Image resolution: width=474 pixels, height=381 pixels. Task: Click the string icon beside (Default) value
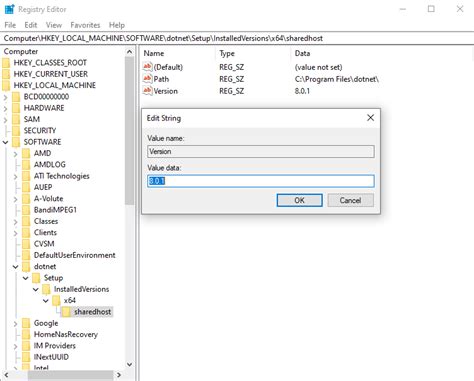pyautogui.click(x=147, y=67)
